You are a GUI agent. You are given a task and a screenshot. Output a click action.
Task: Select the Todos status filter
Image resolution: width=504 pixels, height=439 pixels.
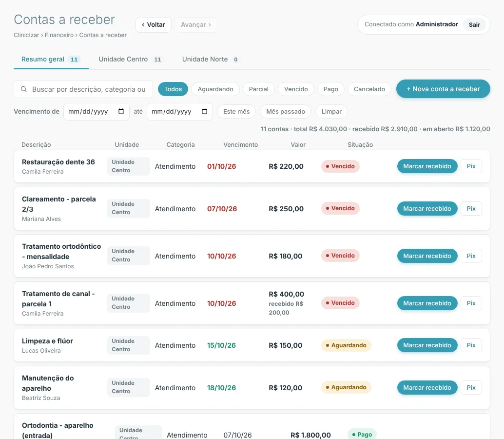[x=173, y=89]
